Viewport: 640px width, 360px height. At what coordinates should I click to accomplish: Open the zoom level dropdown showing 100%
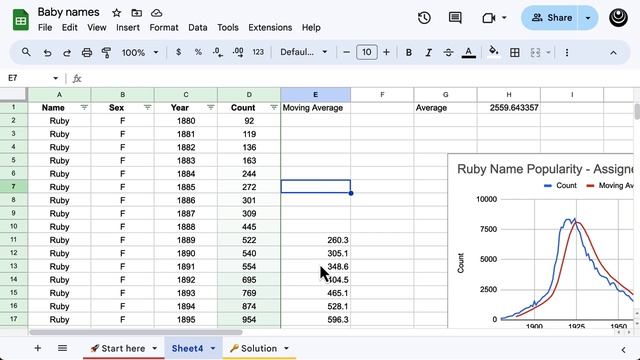(140, 53)
